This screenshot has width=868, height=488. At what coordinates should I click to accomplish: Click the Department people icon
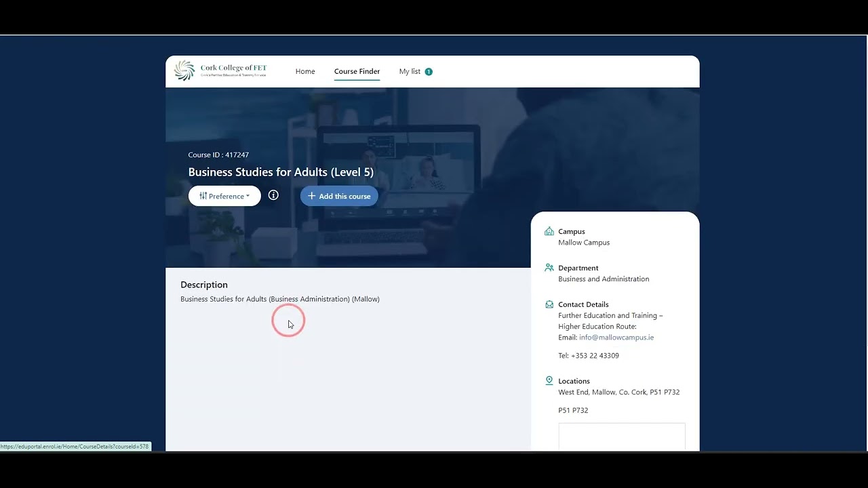pyautogui.click(x=549, y=268)
